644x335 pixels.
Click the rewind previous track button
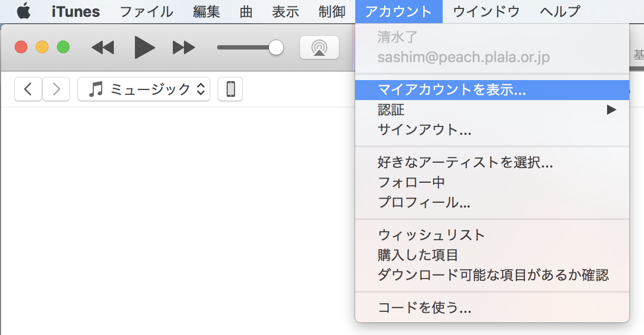pos(103,48)
